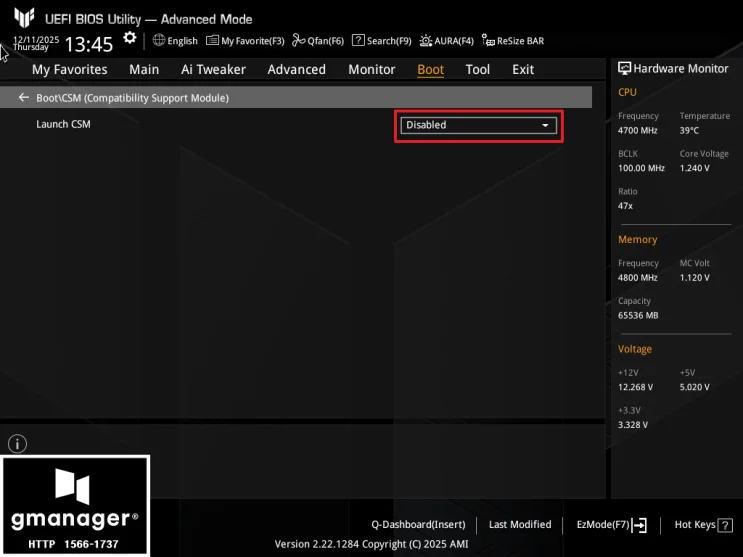Toggle ReSize BAR option
This screenshot has height=557, width=743.
[513, 41]
